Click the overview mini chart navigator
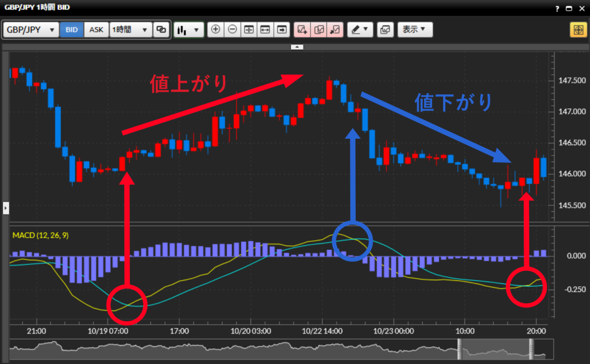The image size is (590, 364). (281, 349)
